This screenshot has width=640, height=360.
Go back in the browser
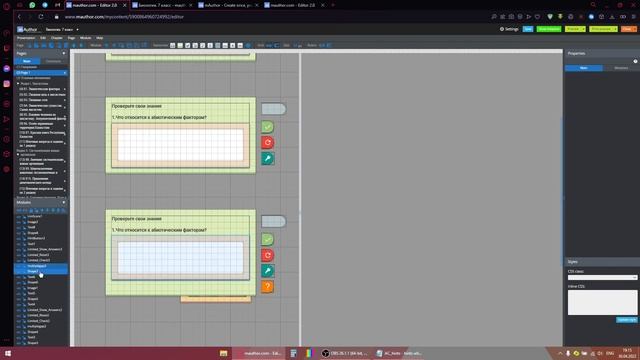[x=19, y=17]
